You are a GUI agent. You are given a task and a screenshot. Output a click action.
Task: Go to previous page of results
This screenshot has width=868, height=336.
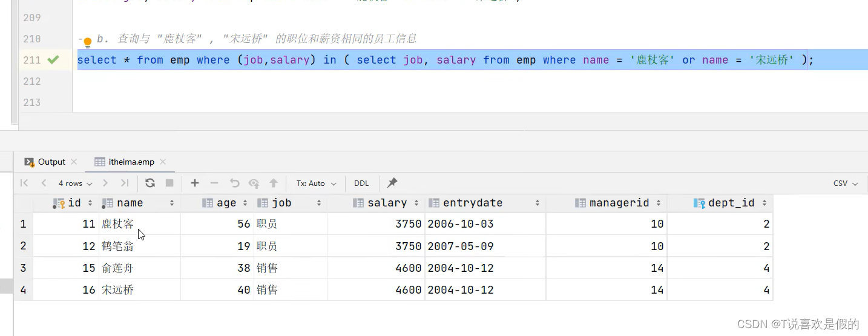44,183
